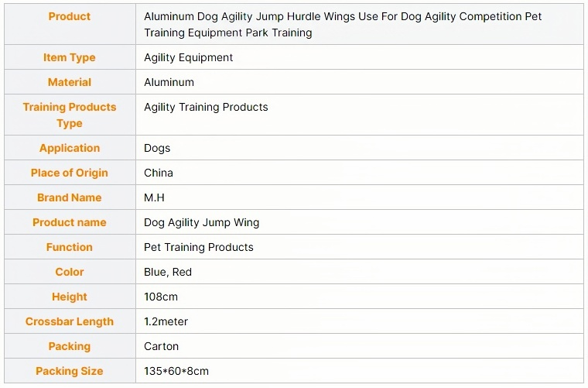Click the 'Agility Equipment' value
This screenshot has width=588, height=388.
point(188,57)
